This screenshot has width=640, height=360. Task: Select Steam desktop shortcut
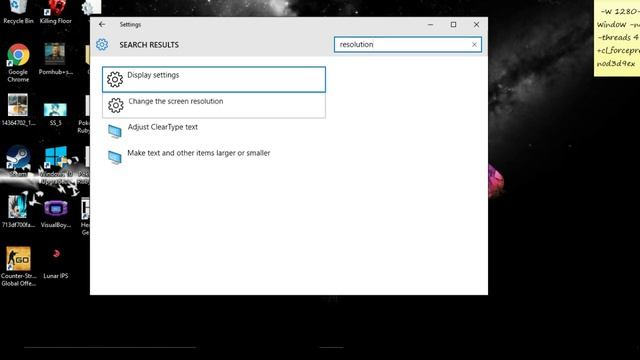click(x=18, y=161)
